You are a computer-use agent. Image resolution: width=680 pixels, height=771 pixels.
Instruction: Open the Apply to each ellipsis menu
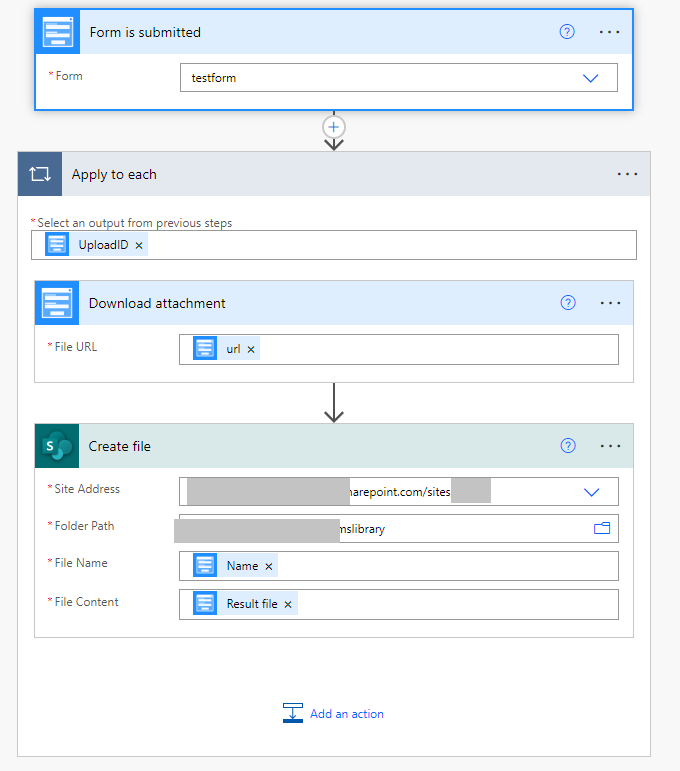pos(627,174)
